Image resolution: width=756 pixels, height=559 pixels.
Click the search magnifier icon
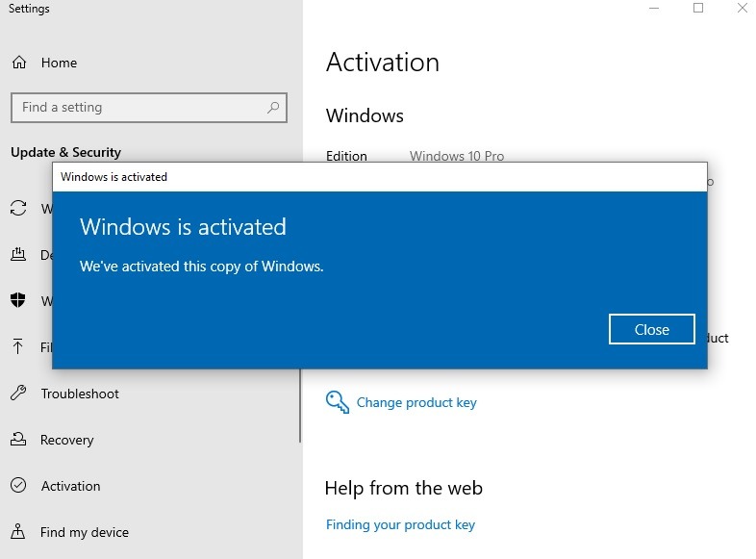[x=273, y=107]
